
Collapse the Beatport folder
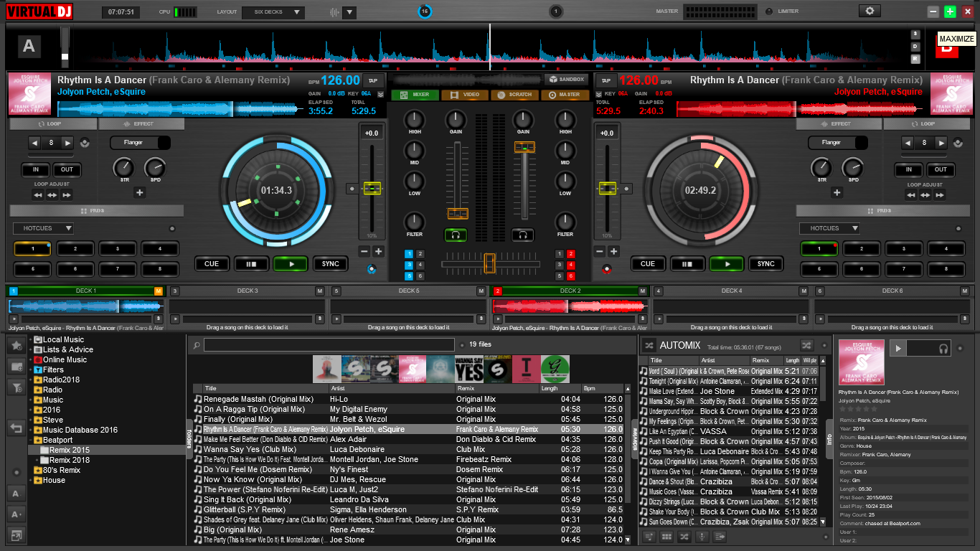[x=30, y=440]
